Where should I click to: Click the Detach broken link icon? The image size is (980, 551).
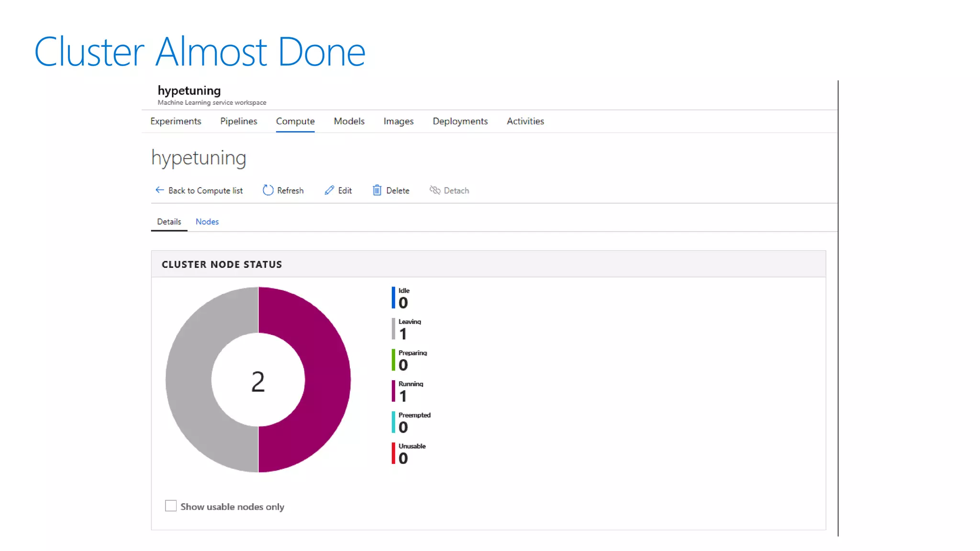(434, 190)
